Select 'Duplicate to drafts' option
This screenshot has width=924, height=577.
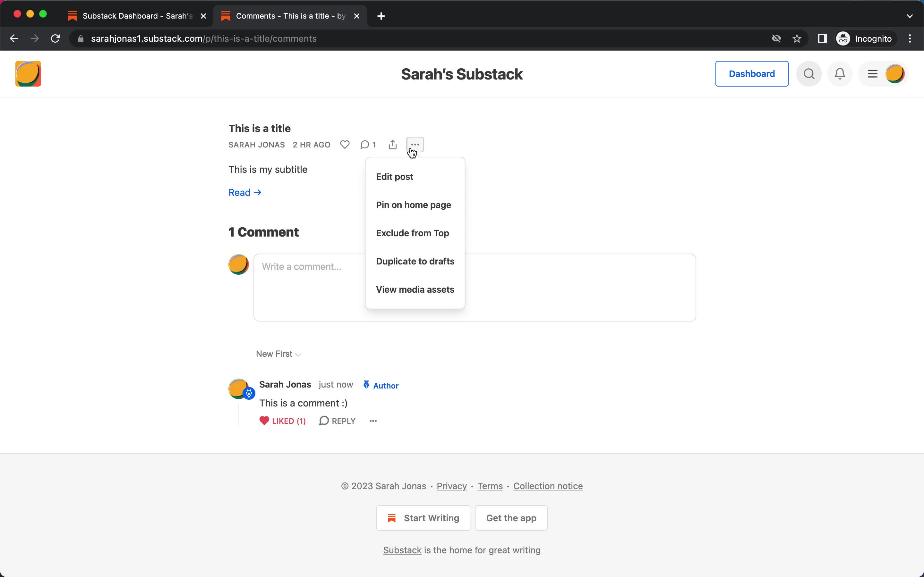tap(415, 261)
